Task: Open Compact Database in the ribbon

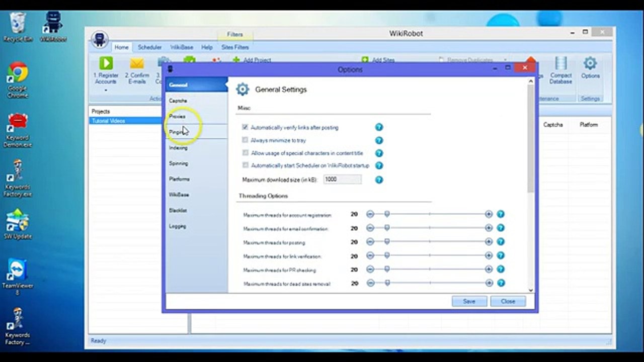Action: pos(560,70)
